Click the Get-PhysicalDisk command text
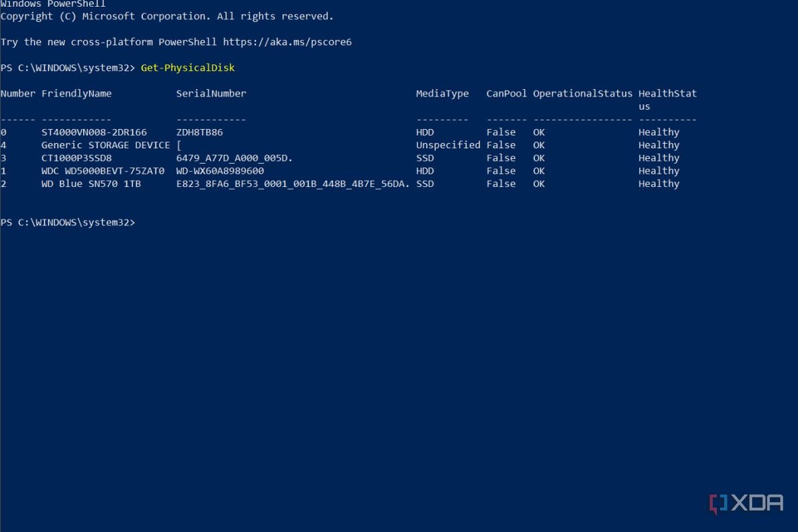 188,68
